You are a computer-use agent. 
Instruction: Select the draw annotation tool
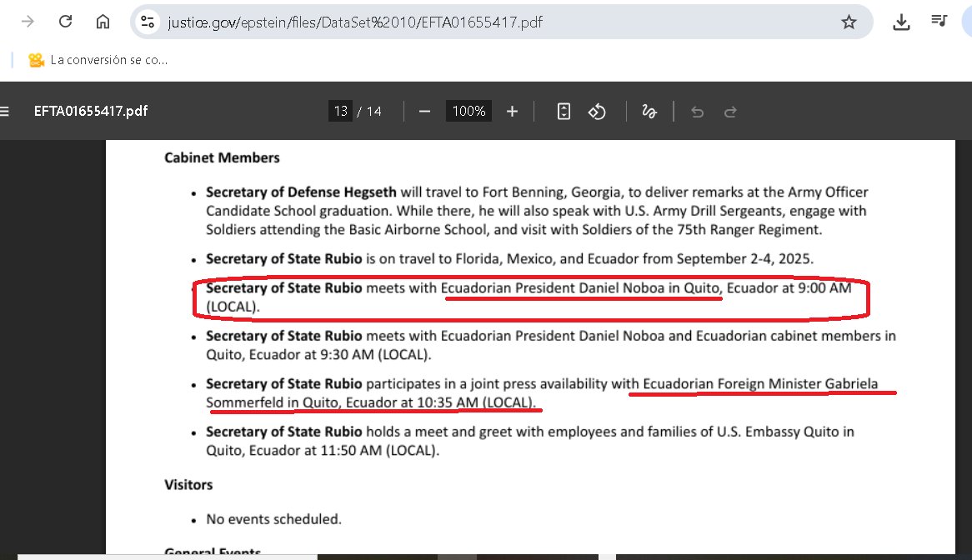(x=649, y=112)
